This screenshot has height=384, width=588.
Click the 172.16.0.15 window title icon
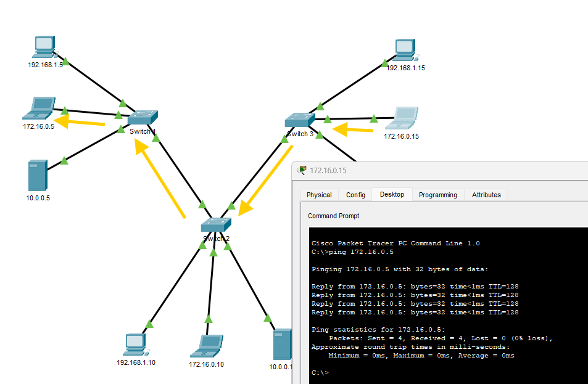pyautogui.click(x=302, y=170)
